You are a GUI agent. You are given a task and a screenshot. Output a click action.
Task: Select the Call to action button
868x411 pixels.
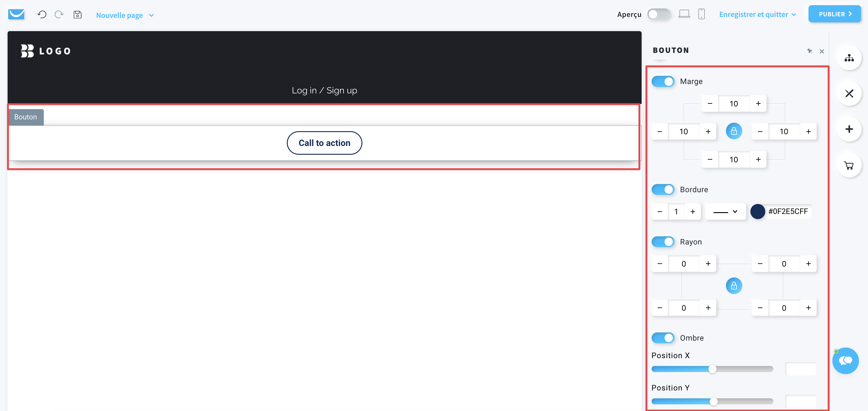(x=324, y=143)
